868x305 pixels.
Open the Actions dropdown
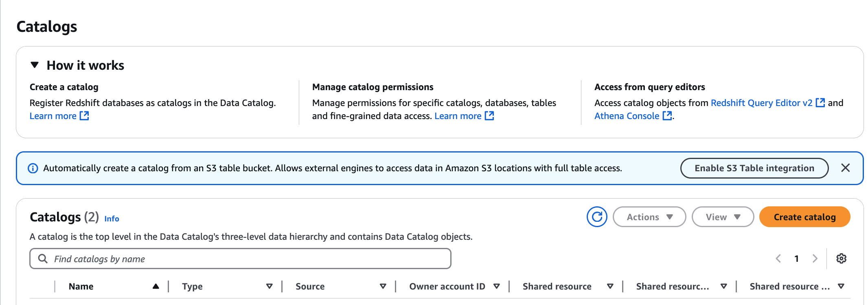[x=649, y=217]
